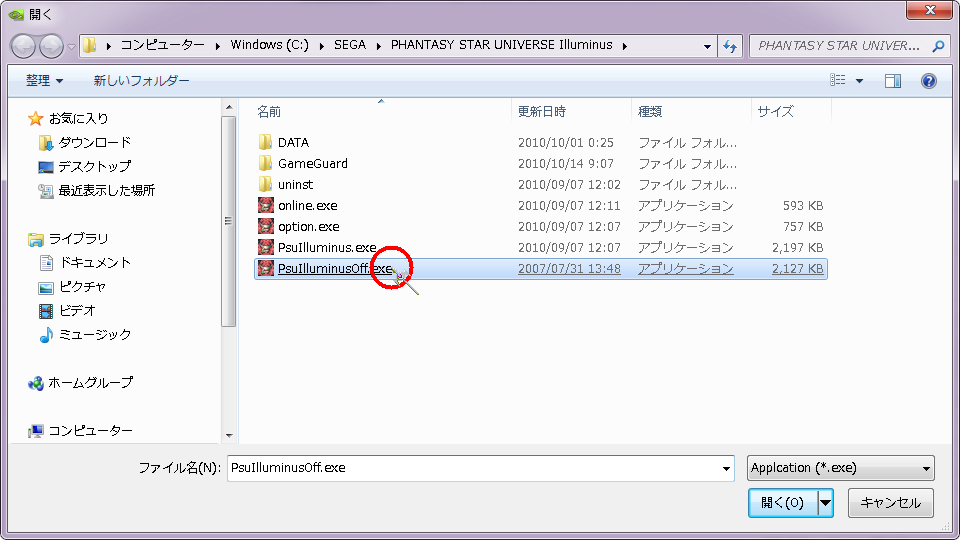The height and width of the screenshot is (540, 960).
Task: Click the ミュージック note icon
Action: click(46, 335)
